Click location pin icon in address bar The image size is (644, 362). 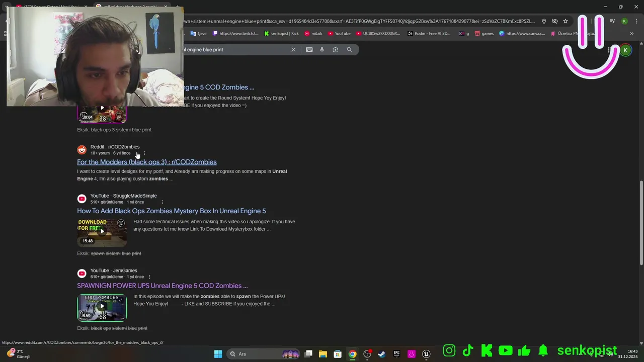click(544, 21)
